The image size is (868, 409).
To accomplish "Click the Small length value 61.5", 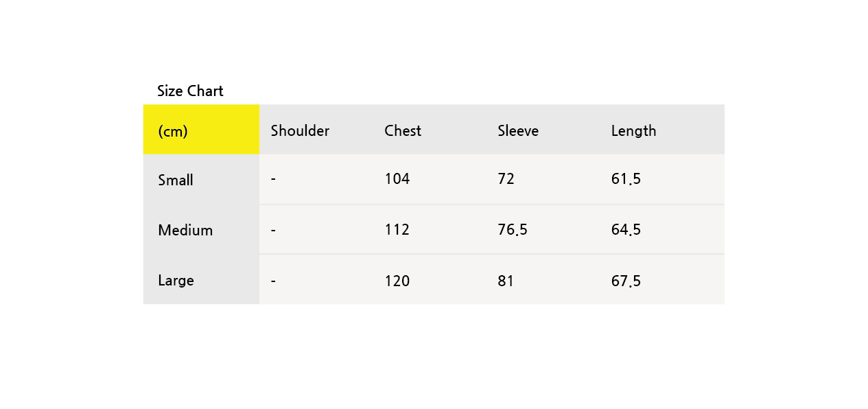I will click(x=626, y=179).
